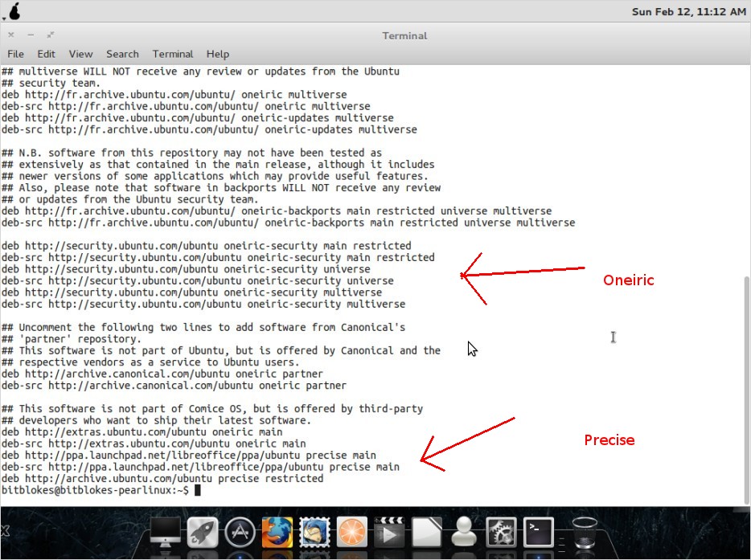This screenshot has height=560, width=751.
Task: Click the terminal icon in the dock
Action: [x=539, y=532]
